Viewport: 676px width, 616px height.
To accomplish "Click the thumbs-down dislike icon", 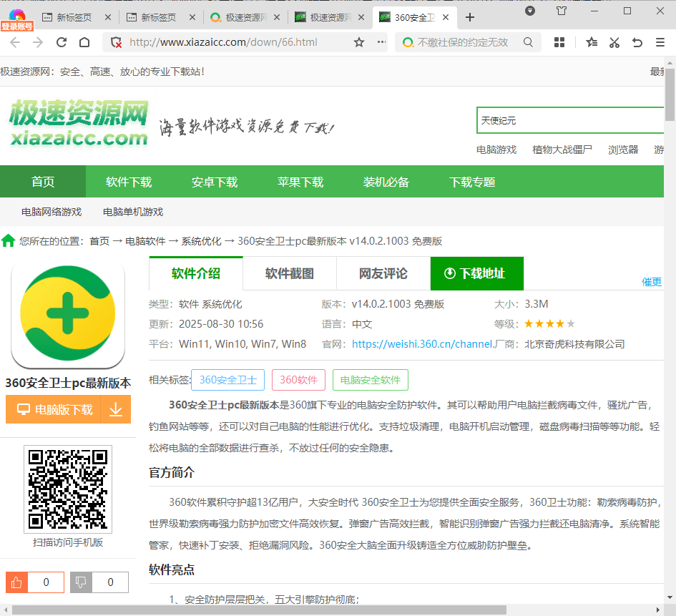I will [x=81, y=582].
